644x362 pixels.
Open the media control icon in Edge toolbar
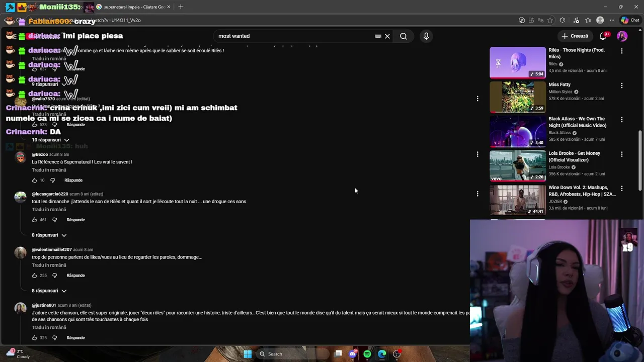[x=576, y=20]
